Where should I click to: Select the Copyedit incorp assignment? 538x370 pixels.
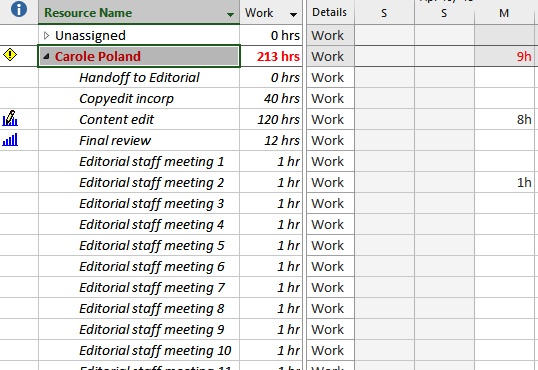126,99
